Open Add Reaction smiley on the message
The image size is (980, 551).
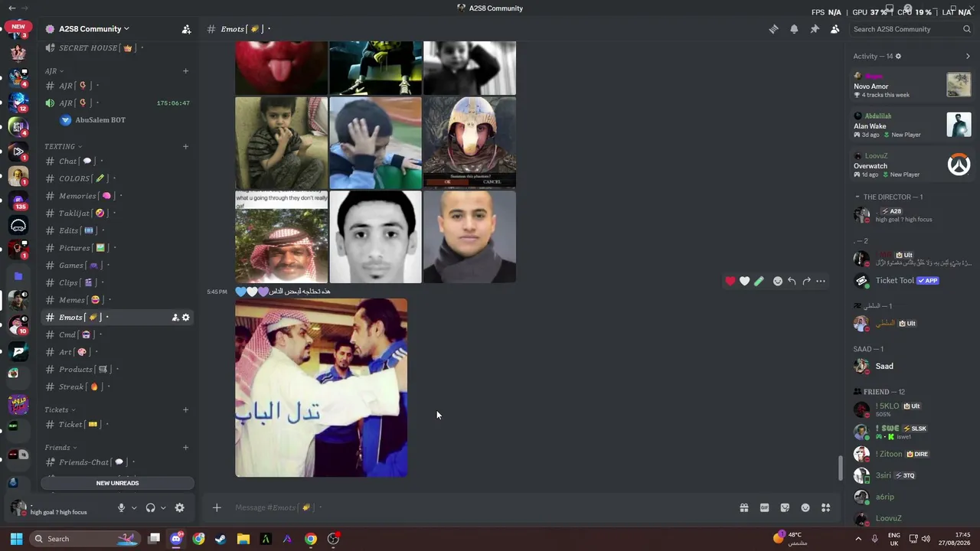pos(778,281)
